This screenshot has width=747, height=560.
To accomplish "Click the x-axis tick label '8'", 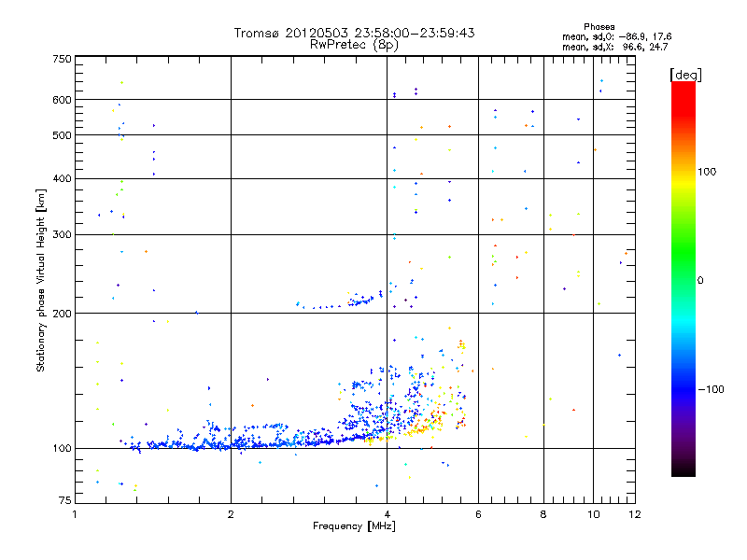I will [x=543, y=514].
